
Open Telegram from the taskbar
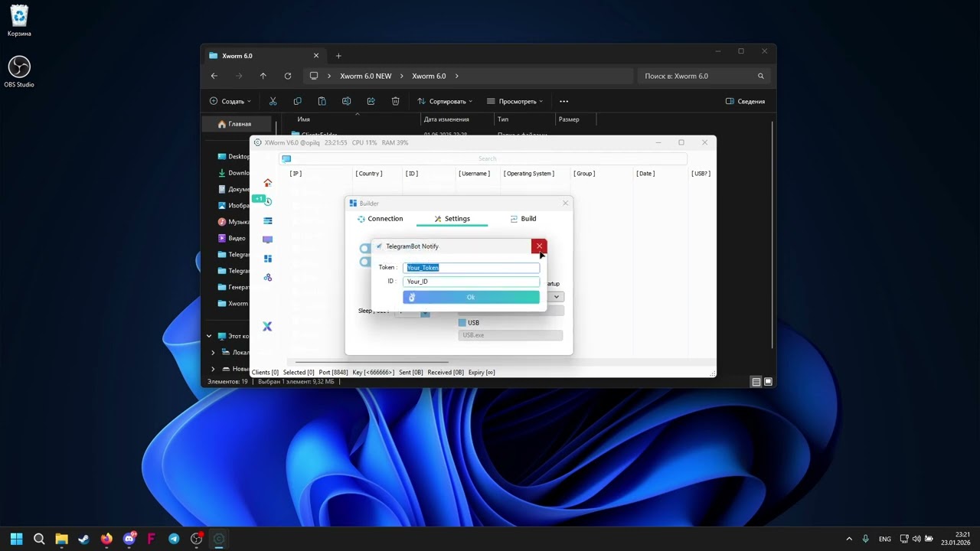click(174, 539)
